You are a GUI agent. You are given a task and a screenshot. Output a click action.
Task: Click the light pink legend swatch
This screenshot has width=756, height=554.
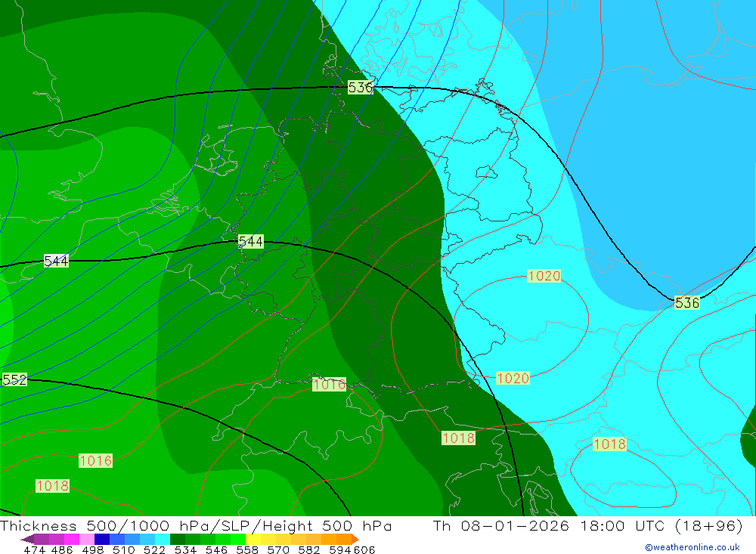tap(87, 539)
